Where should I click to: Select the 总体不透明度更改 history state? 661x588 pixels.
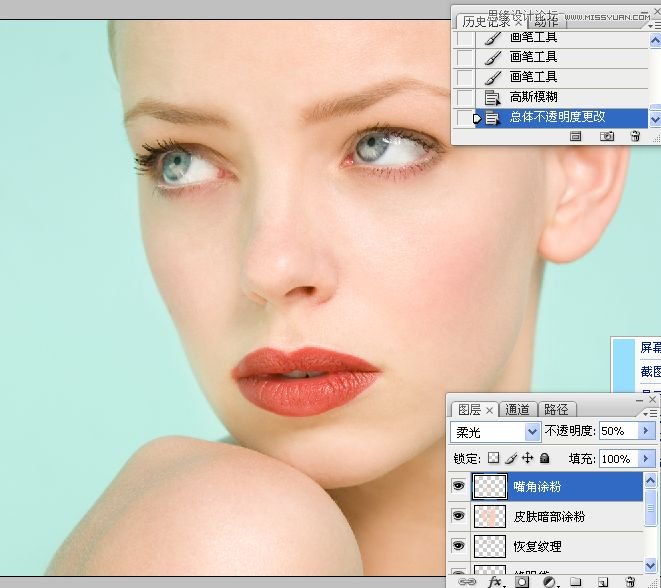(550, 118)
